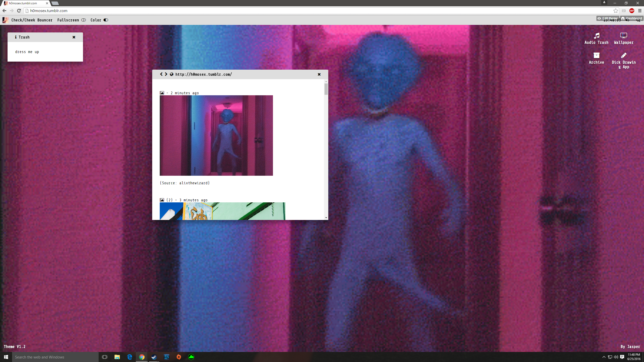644x362 pixels.
Task: Click the volume speaker icon in menu bar
Action: [x=627, y=21]
